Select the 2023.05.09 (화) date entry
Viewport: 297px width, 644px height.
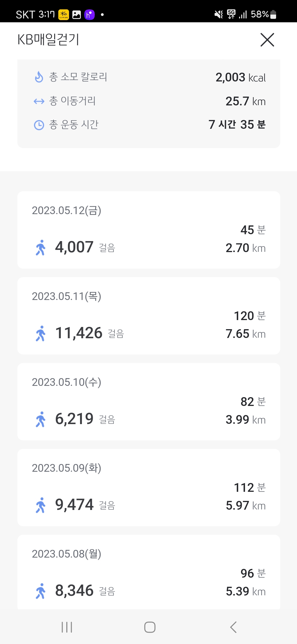[x=67, y=468]
